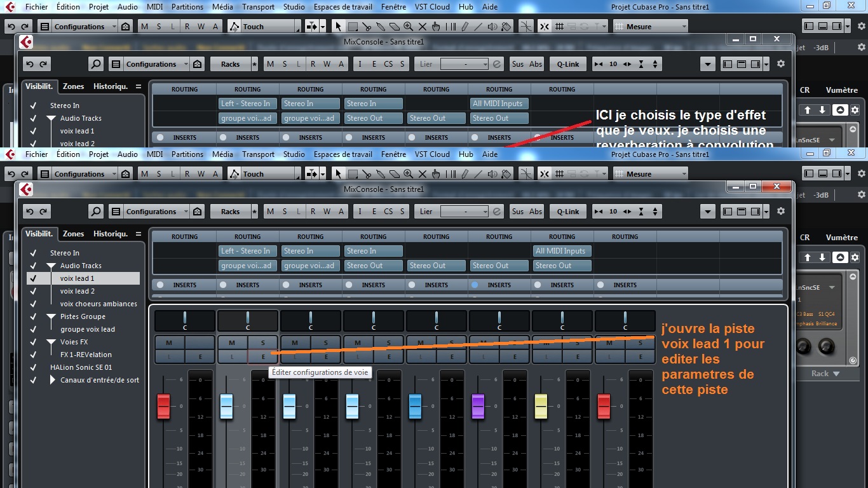The width and height of the screenshot is (868, 488).
Task: Toggle visibility checkmark for FX 1-REVelation
Action: tap(32, 355)
